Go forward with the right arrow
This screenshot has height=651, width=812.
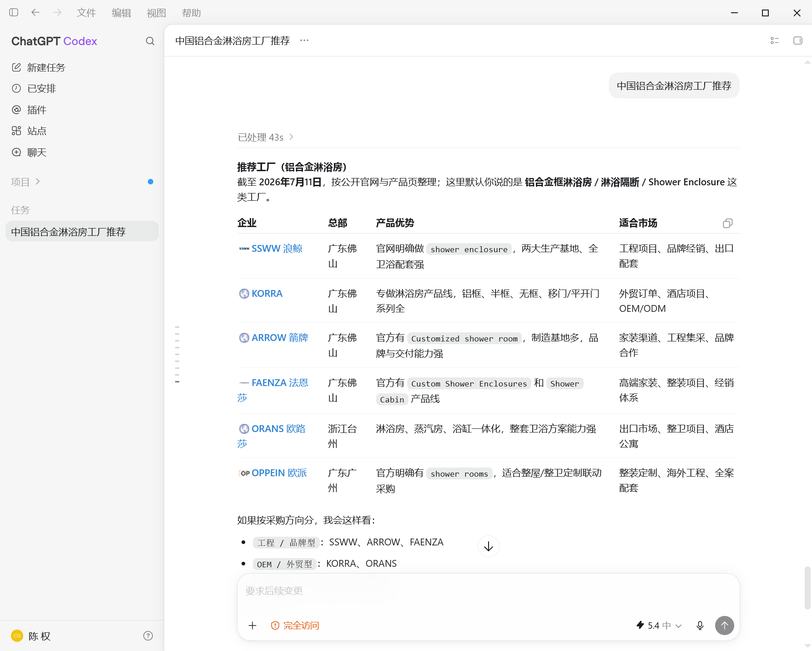[57, 12]
